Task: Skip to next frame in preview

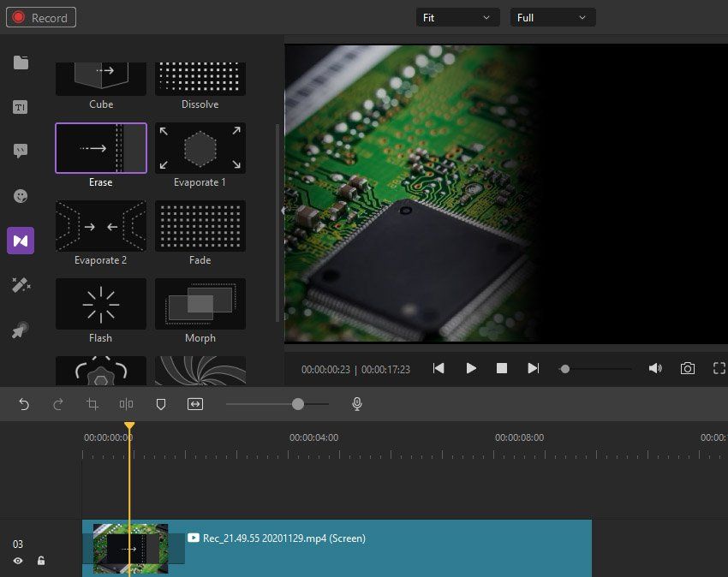Action: tap(534, 369)
